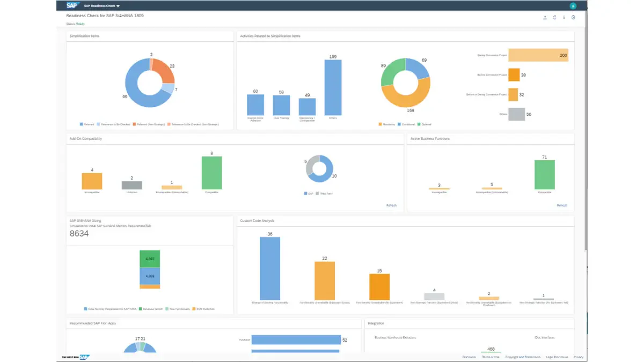Select the Custom Code Adaption bar (60)

click(255, 105)
